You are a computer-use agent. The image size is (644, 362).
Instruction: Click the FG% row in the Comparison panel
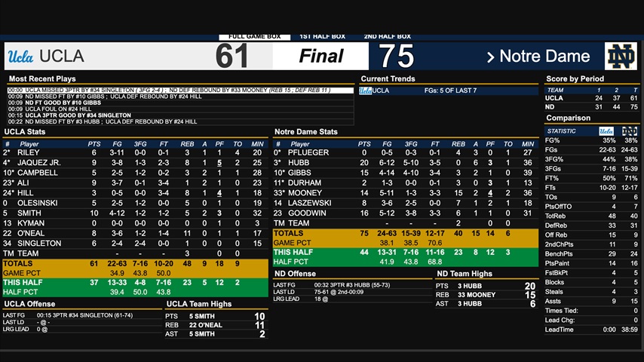click(x=592, y=140)
